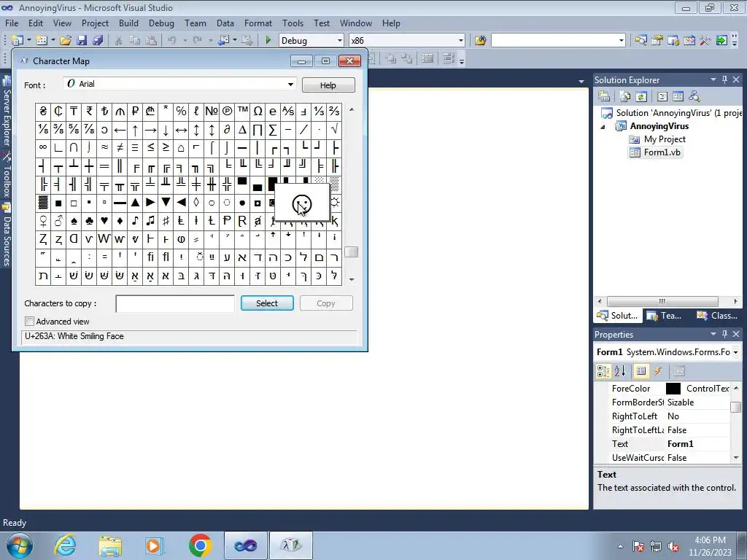Screen dimensions: 747x560
Task: Open the Debug configuration dropdown
Action: 340,41
